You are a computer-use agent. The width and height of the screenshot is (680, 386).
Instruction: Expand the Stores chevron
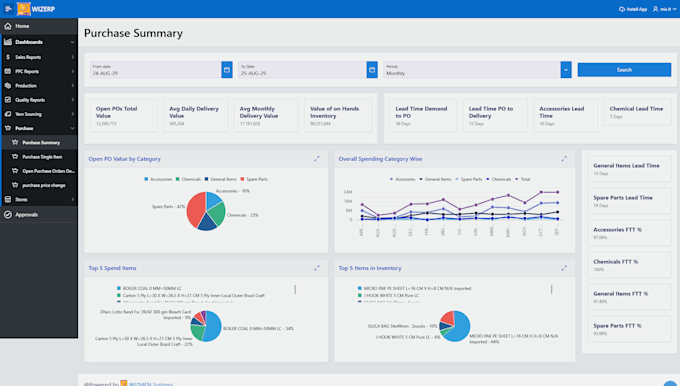tap(72, 200)
